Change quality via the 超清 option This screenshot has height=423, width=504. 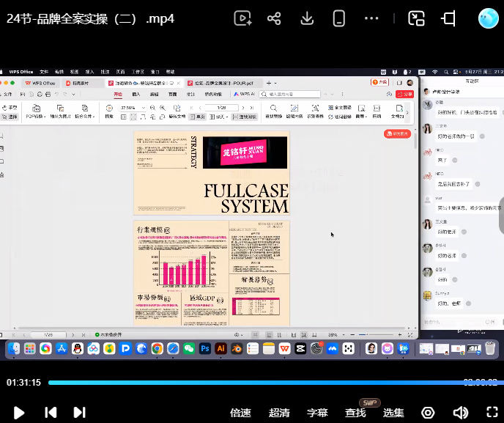point(279,413)
